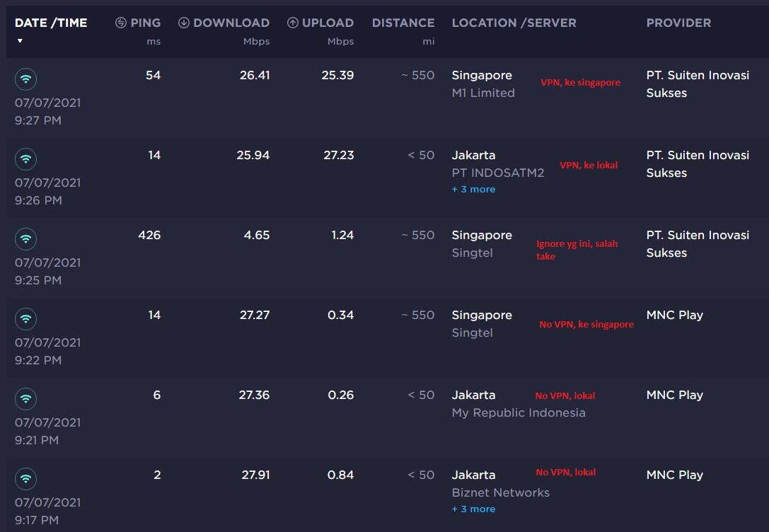Image resolution: width=769 pixels, height=532 pixels.
Task: Click Wi-Fi icon for 9:27 PM result
Action: tap(26, 79)
